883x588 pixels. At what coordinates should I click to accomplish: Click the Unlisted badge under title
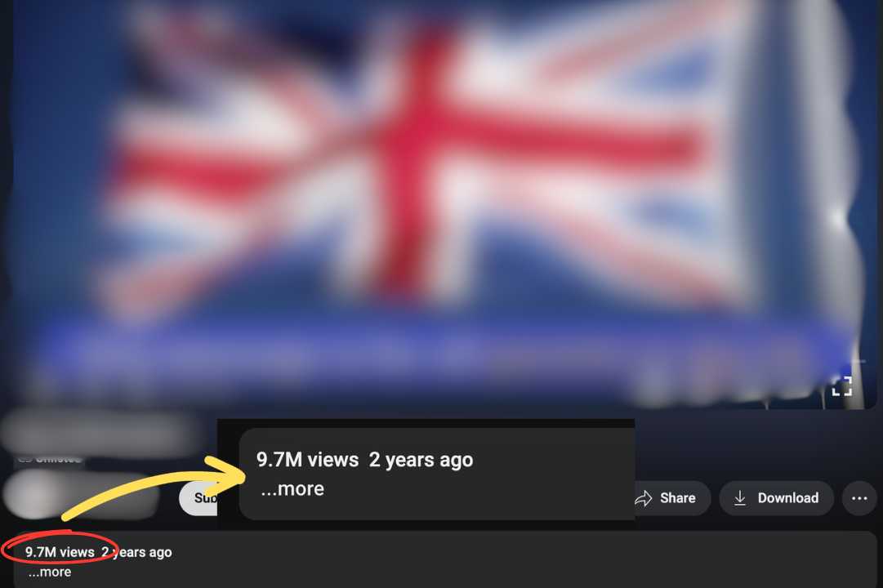[50, 459]
